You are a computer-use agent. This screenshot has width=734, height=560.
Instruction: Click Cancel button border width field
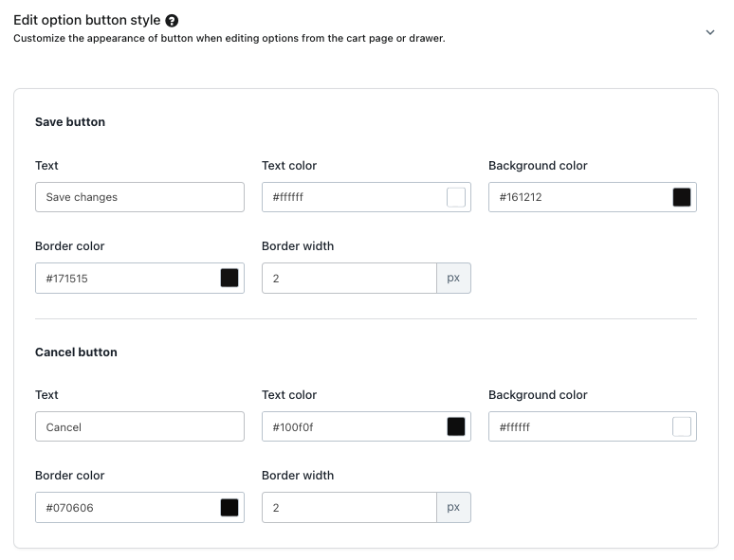tap(348, 507)
